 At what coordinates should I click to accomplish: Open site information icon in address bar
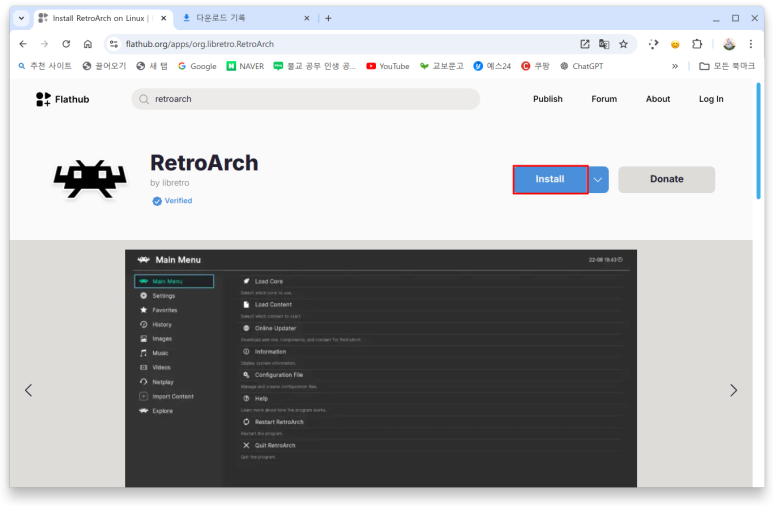[114, 44]
